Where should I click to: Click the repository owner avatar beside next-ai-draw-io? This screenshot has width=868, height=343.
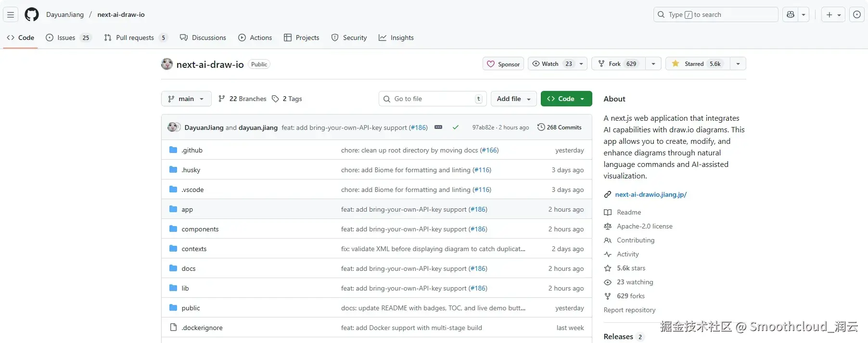coord(167,64)
